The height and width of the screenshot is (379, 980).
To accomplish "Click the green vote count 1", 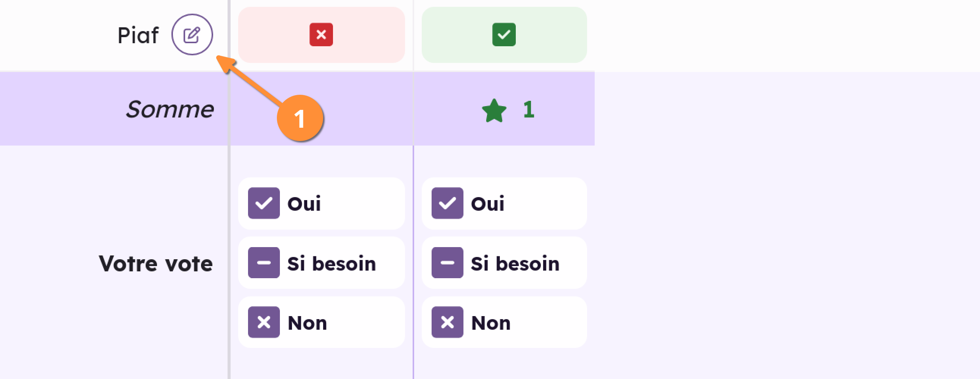I will 528,110.
